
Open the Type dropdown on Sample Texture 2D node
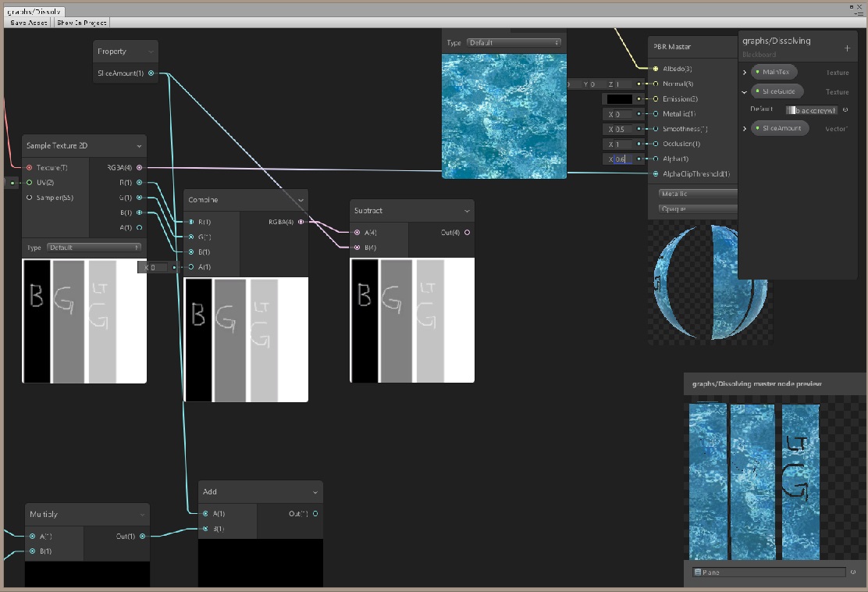(x=92, y=247)
